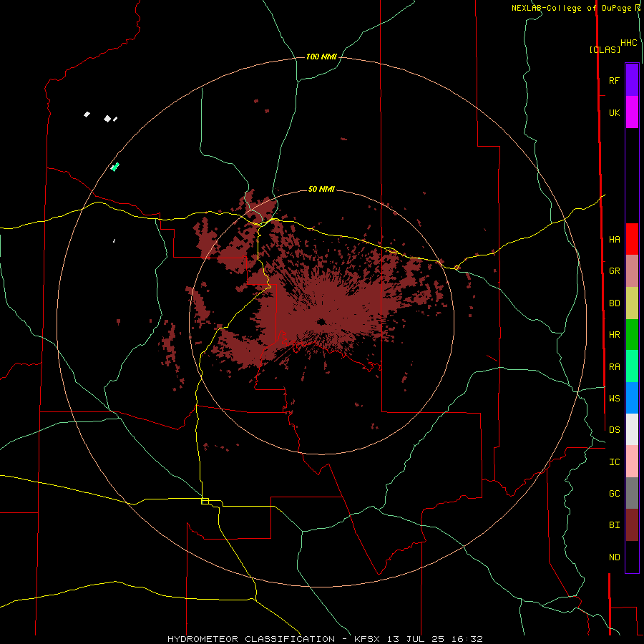This screenshot has width=644, height=644.
Task: Click the BI brown legend color block
Action: tap(632, 525)
